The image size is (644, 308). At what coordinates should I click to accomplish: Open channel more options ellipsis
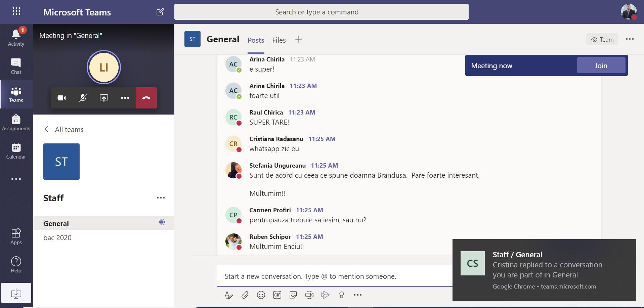(630, 39)
